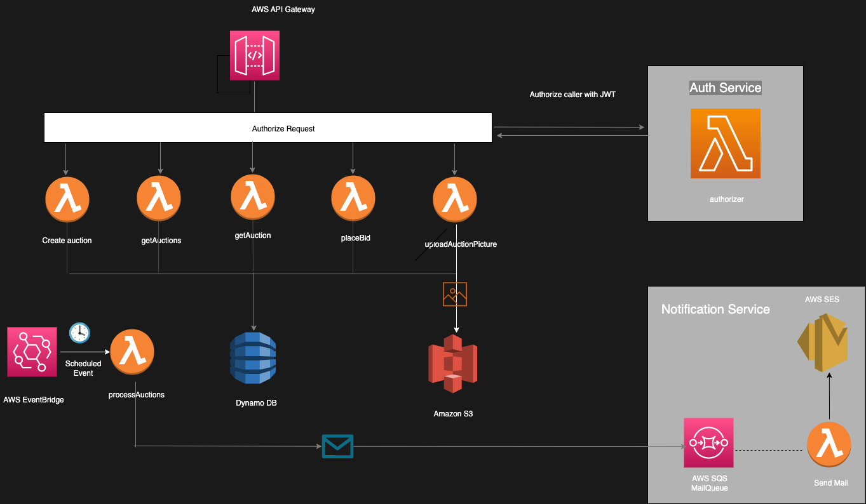Screen dimensions: 866x504
Task: Click the 'uploadAuctionPicture' label
Action: point(461,244)
